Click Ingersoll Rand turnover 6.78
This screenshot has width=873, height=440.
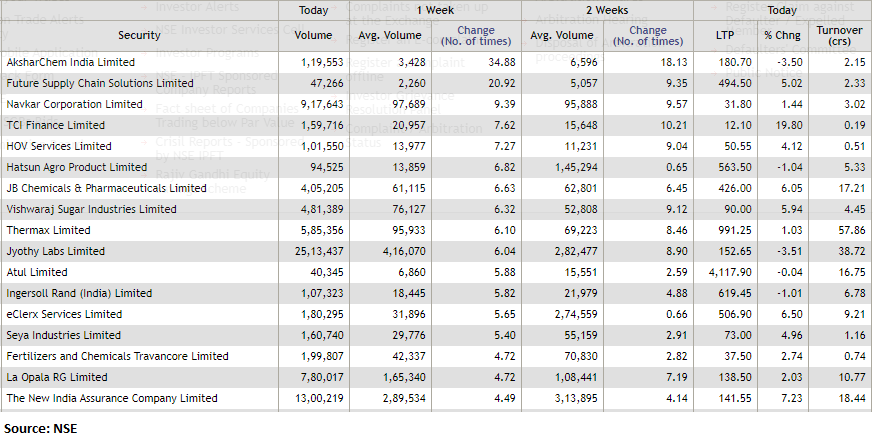click(855, 294)
